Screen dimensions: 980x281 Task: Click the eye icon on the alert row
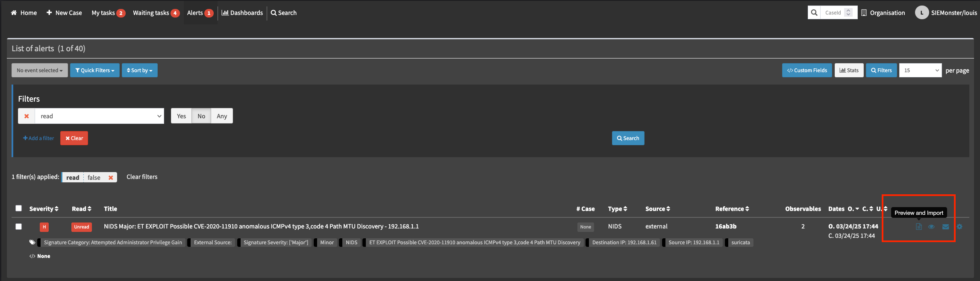pyautogui.click(x=931, y=227)
